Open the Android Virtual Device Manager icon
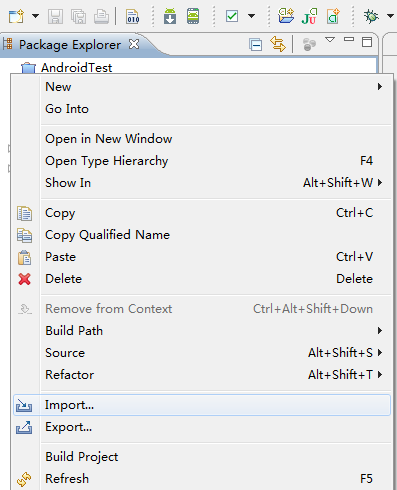The image size is (397, 490). pos(193,16)
